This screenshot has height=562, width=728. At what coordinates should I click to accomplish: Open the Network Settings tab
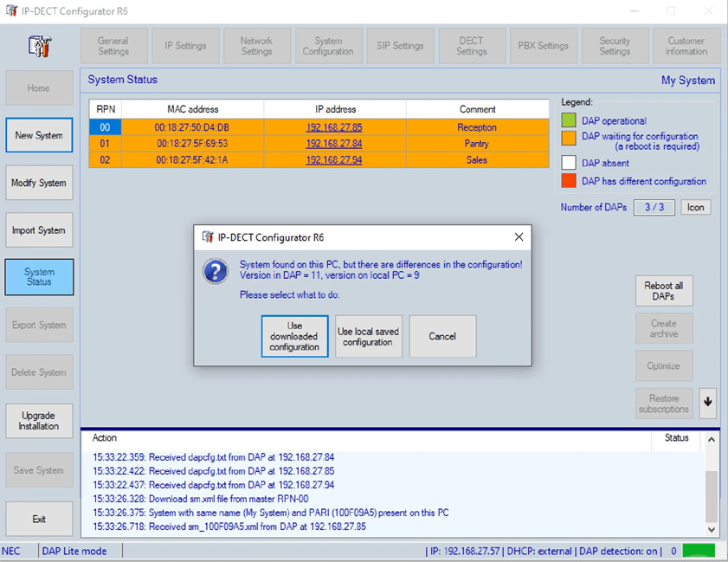[257, 46]
